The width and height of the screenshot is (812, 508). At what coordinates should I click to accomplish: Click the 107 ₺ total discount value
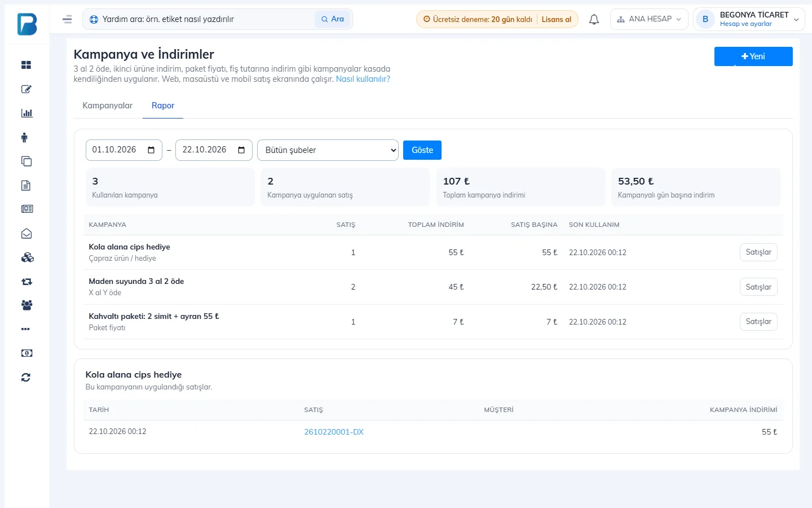456,181
